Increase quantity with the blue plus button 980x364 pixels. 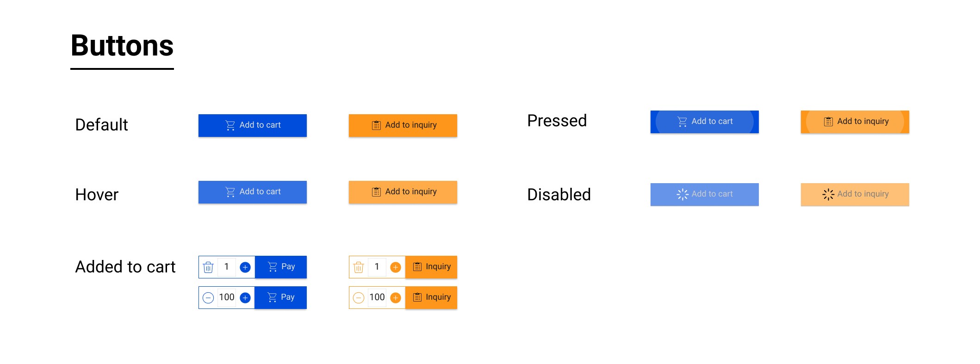coord(246,267)
